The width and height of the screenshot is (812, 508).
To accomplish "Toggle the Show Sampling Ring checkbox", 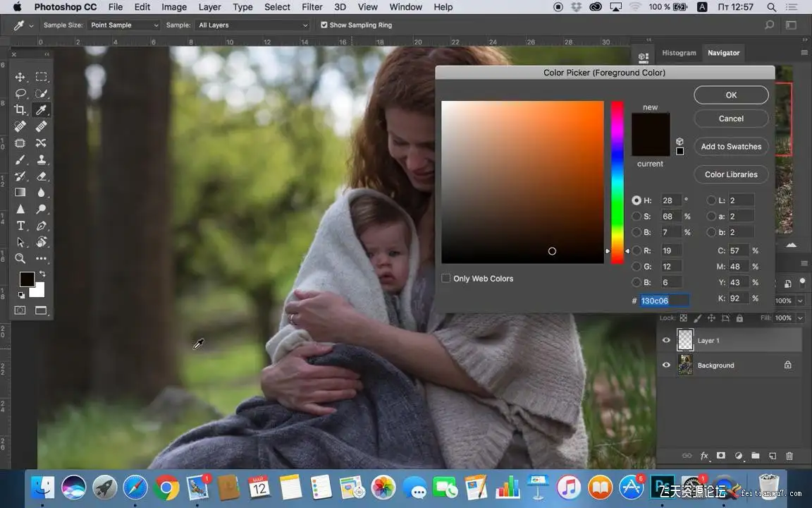I will pyautogui.click(x=324, y=25).
